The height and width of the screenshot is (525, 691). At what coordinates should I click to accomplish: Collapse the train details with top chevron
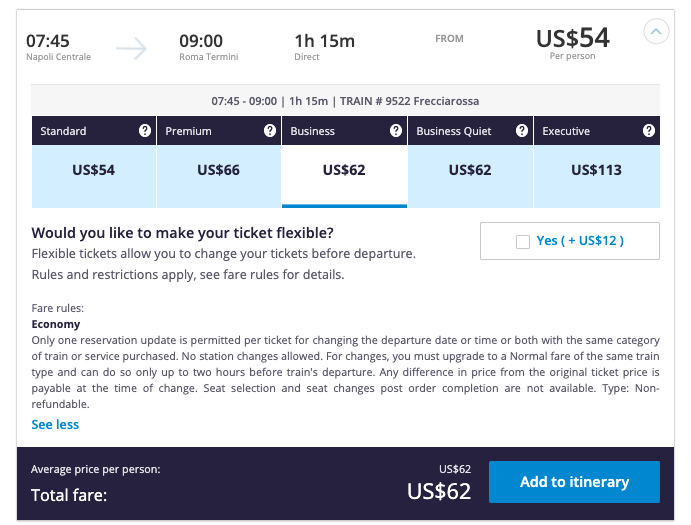(656, 33)
